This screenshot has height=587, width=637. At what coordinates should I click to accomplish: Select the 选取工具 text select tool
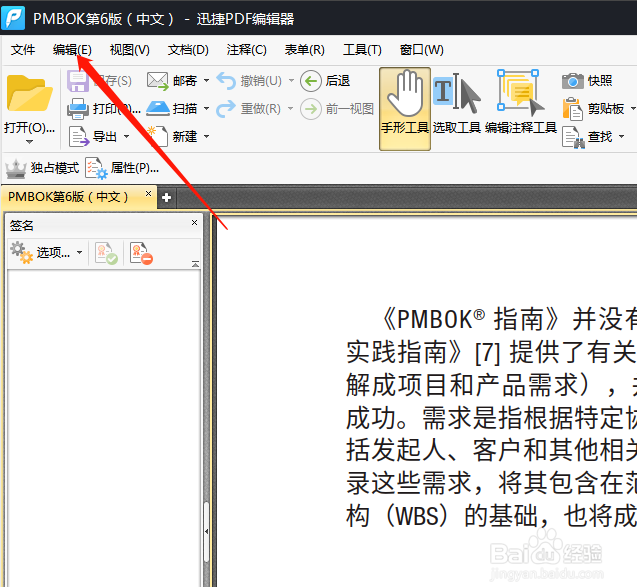click(457, 104)
